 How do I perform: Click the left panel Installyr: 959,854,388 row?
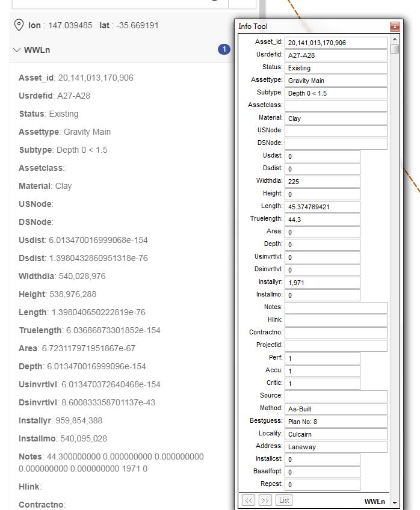pyautogui.click(x=61, y=420)
